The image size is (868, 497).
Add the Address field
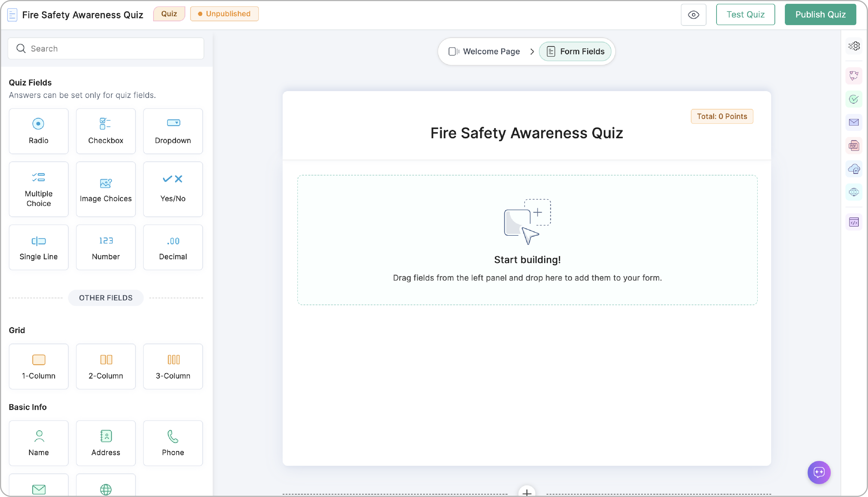click(x=106, y=443)
